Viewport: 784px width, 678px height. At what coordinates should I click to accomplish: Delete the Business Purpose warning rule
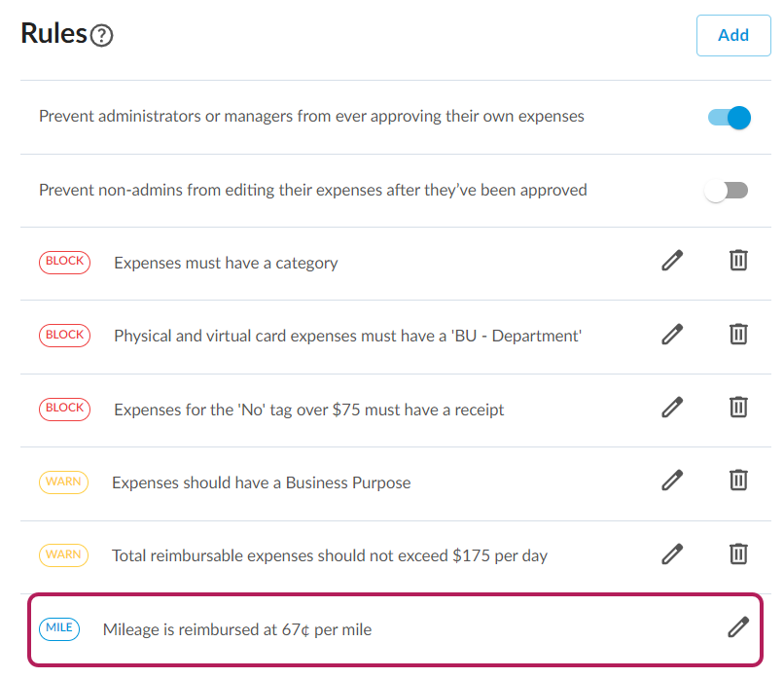coord(738,480)
